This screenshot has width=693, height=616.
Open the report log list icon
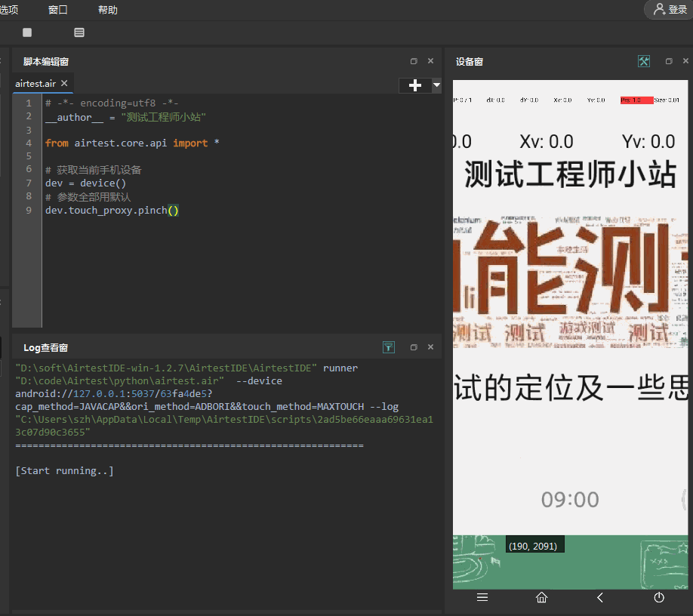tap(79, 32)
